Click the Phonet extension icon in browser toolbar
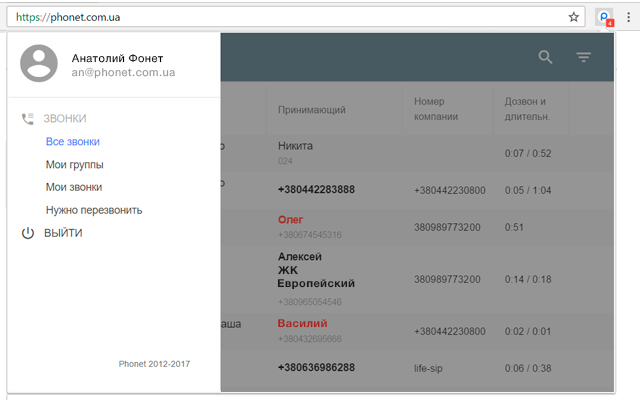Viewport: 640px width, 400px height. pos(604,17)
